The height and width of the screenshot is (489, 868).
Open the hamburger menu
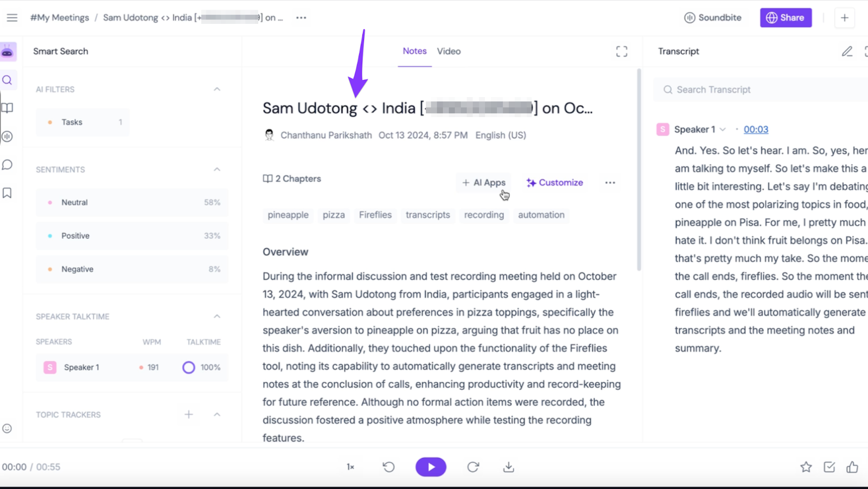click(12, 17)
